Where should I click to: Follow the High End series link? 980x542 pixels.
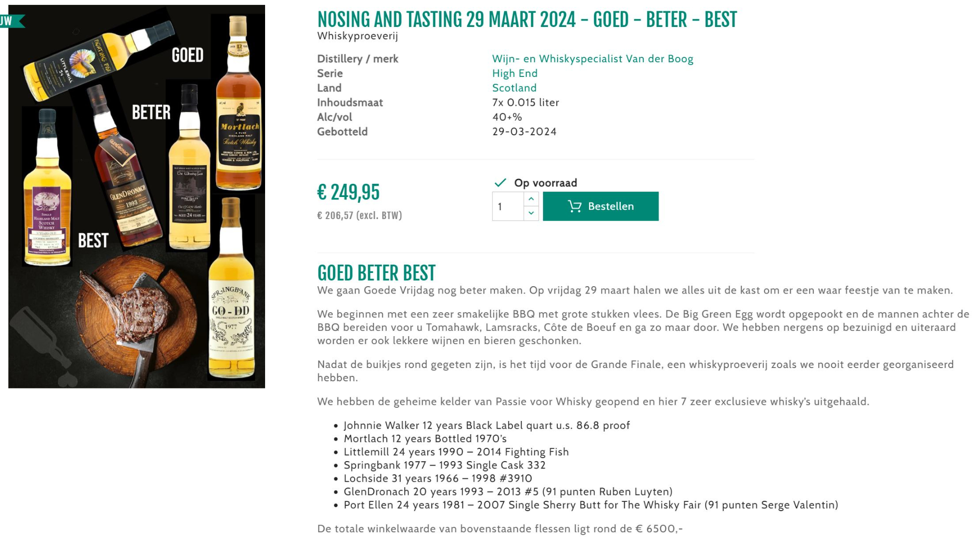pyautogui.click(x=514, y=74)
